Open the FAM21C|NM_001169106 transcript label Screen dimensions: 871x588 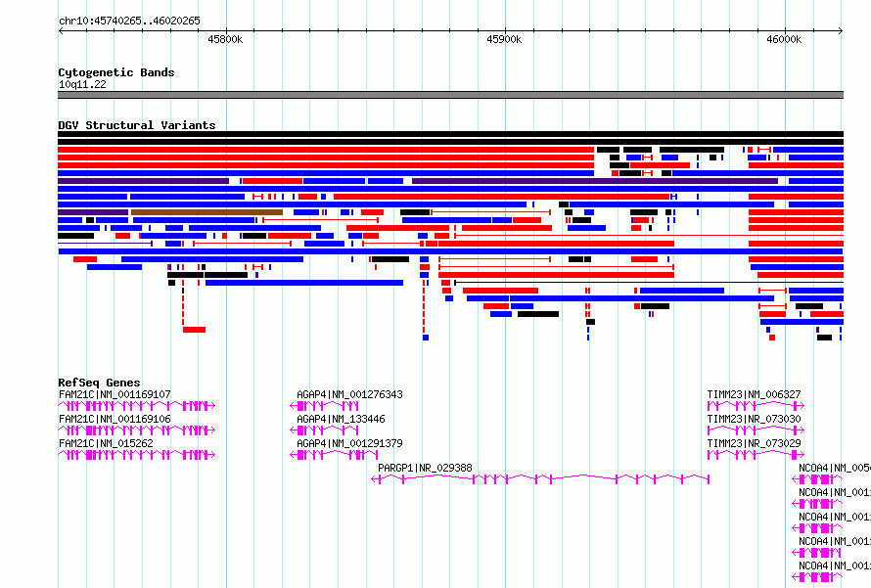tap(115, 419)
